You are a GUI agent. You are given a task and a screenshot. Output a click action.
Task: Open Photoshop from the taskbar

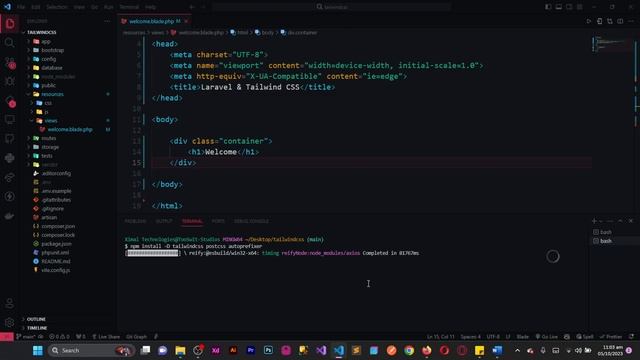(x=268, y=350)
